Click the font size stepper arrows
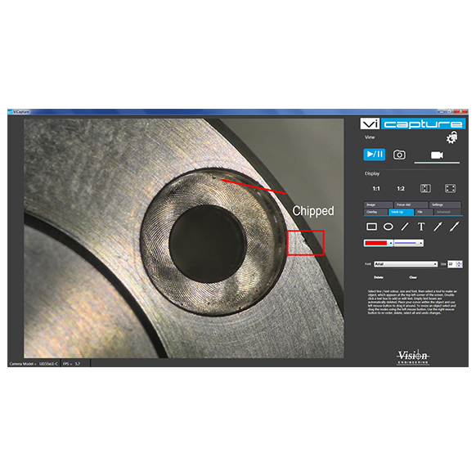Viewport: 476px width, 476px height. tap(459, 264)
